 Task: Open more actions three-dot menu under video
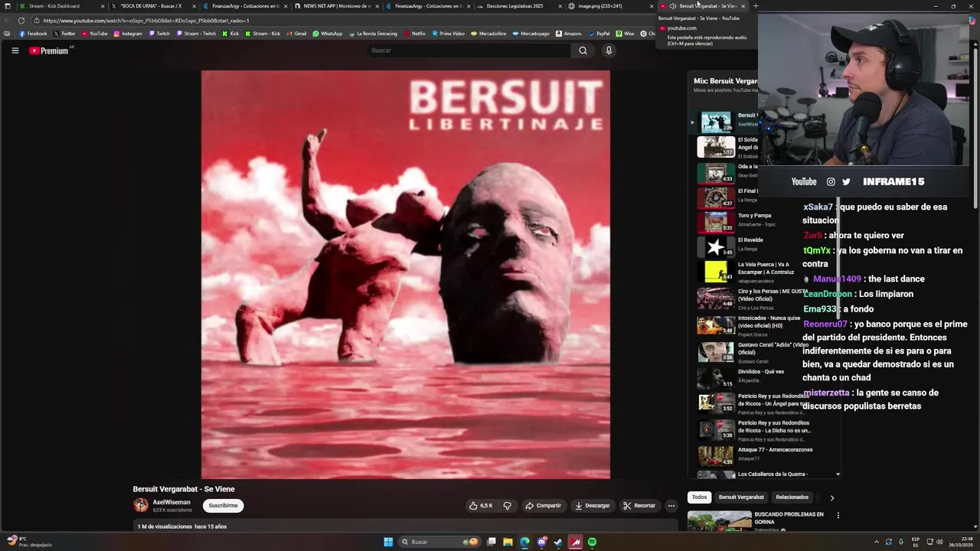[x=671, y=506]
